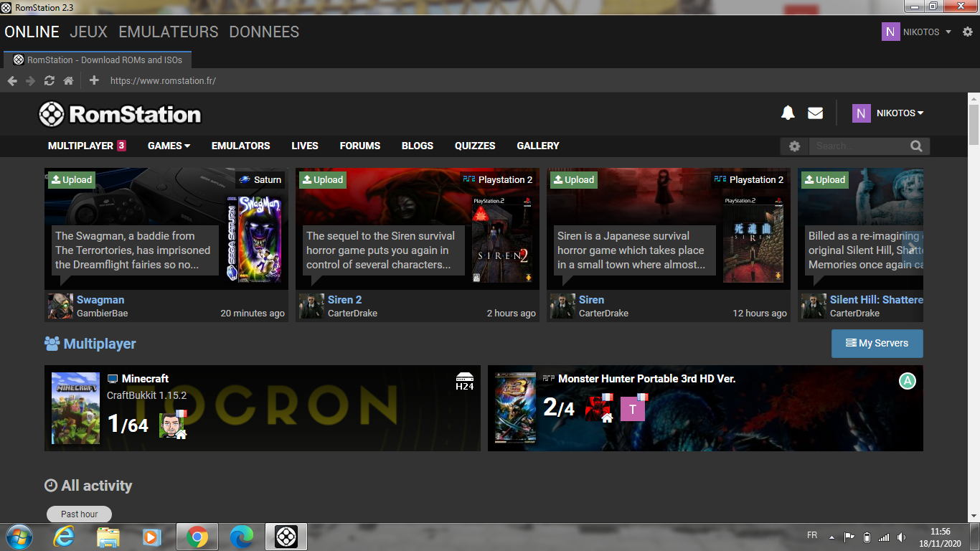Open the BLOGS menu item
The width and height of the screenshot is (980, 551).
point(418,146)
